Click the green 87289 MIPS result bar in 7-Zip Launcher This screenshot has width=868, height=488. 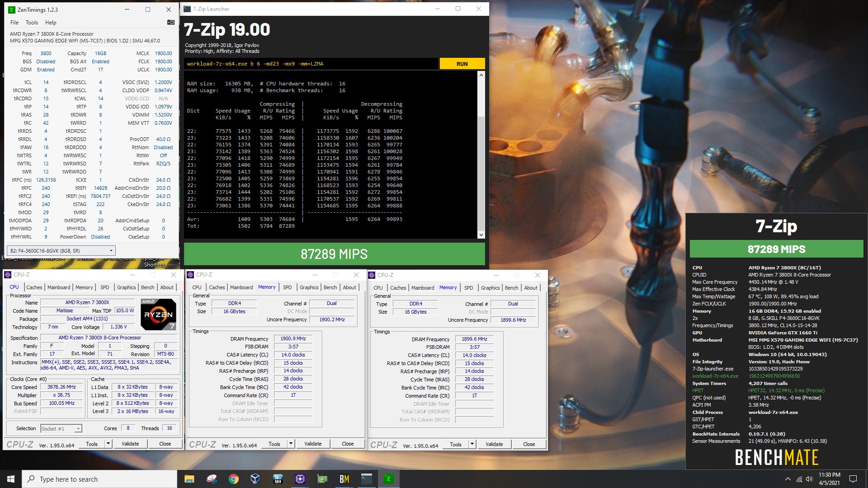(334, 254)
